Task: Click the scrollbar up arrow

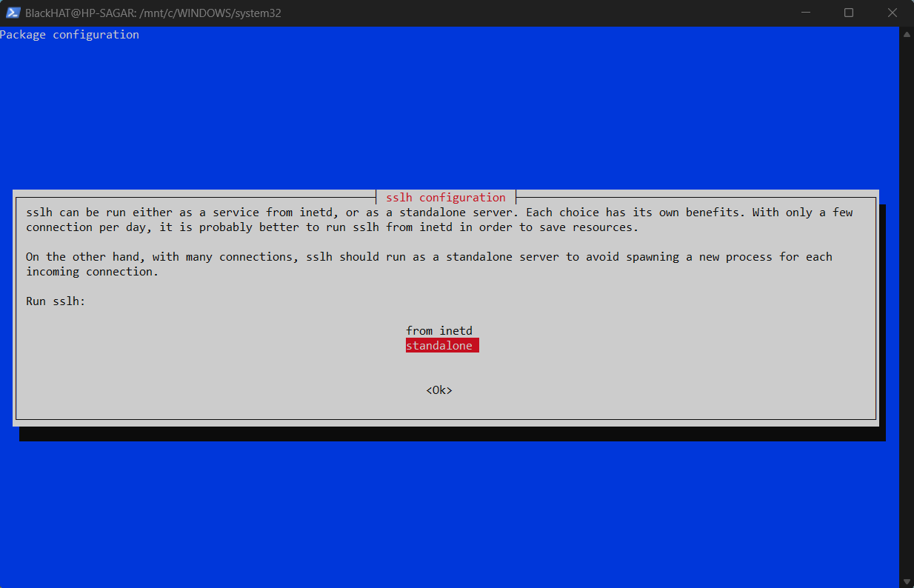Action: point(907,34)
